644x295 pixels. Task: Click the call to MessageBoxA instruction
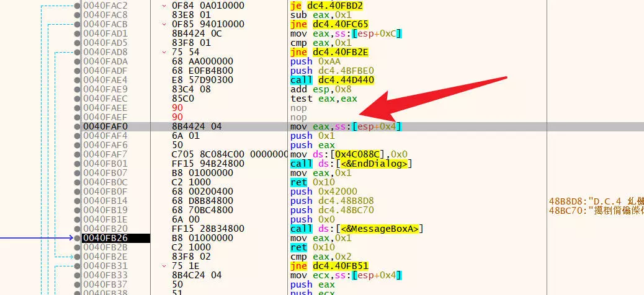(x=356, y=229)
